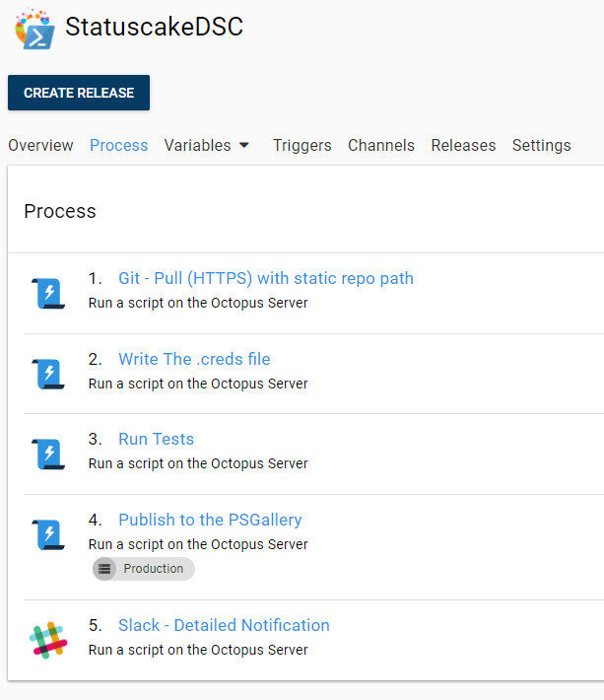
Task: Open the Variables tab
Action: pos(198,146)
